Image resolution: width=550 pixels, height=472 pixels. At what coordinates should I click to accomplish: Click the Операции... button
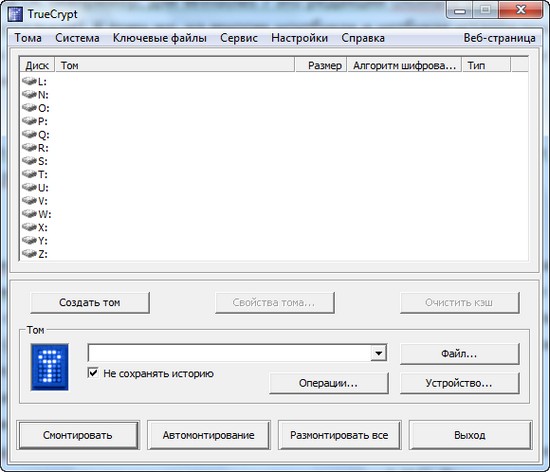[x=329, y=383]
